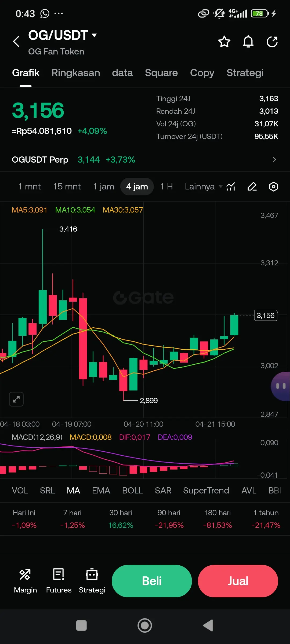Open Lainnya timeframe dropdown

[204, 186]
